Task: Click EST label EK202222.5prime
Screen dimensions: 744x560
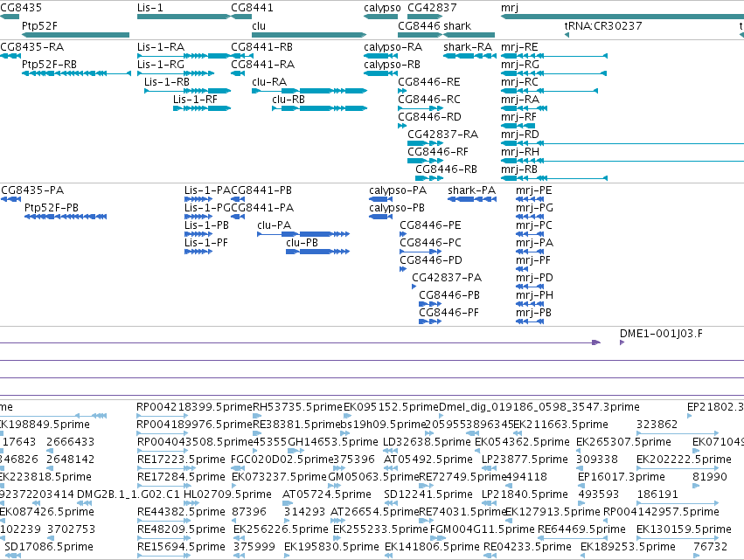Action: click(x=684, y=460)
